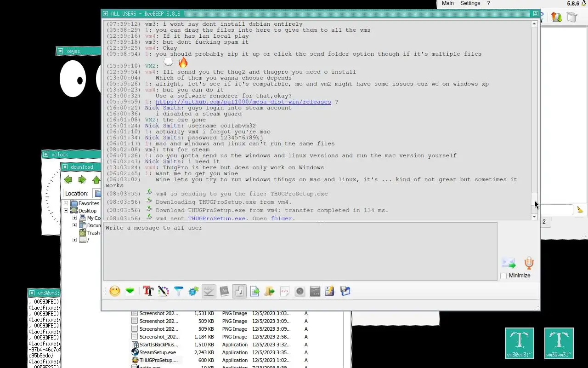Select Trash in the folder tree
This screenshot has height=368, width=588.
point(93,233)
